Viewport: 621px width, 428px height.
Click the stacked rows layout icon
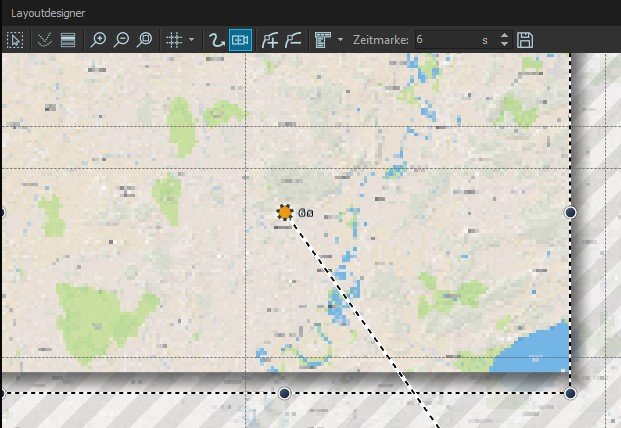click(x=68, y=40)
